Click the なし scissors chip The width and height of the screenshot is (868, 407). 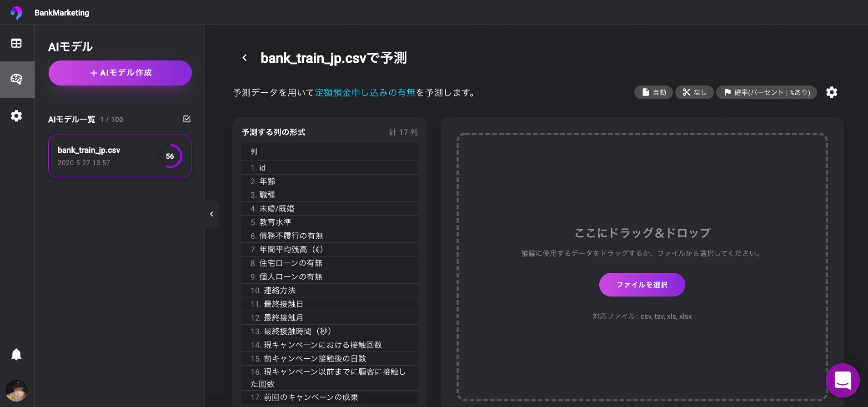[x=694, y=92]
